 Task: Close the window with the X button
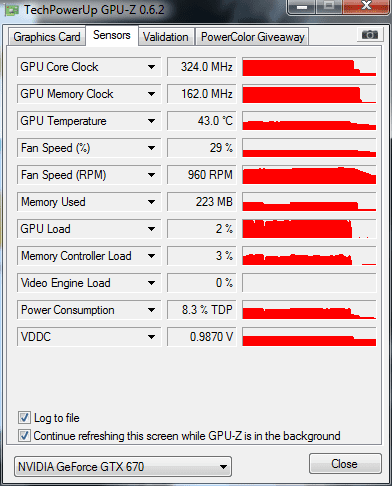366,6
